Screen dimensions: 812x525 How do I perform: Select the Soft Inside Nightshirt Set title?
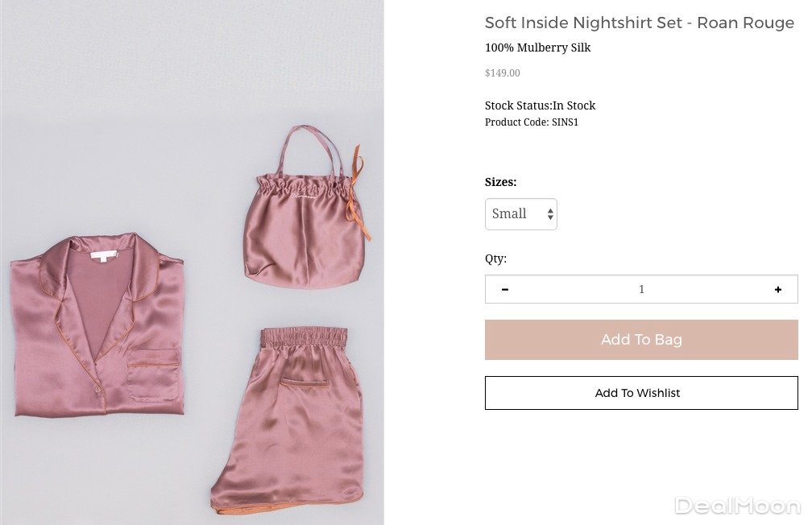[639, 23]
